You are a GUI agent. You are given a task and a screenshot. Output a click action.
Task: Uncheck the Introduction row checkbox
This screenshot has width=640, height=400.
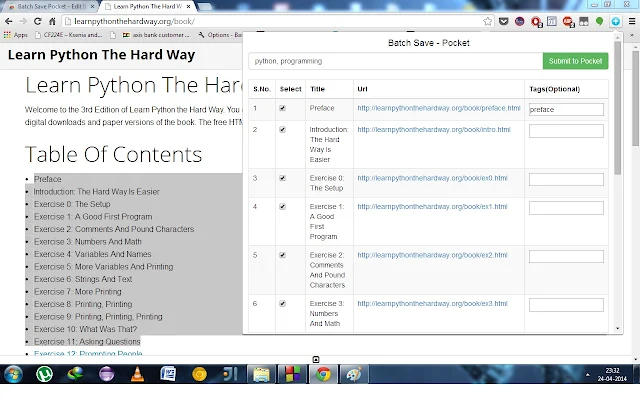(x=282, y=130)
